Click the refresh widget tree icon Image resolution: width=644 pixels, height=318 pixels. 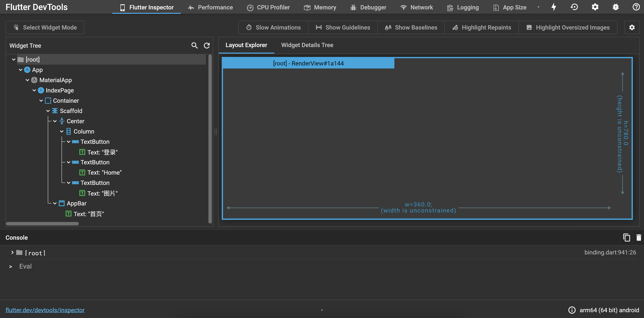point(207,45)
